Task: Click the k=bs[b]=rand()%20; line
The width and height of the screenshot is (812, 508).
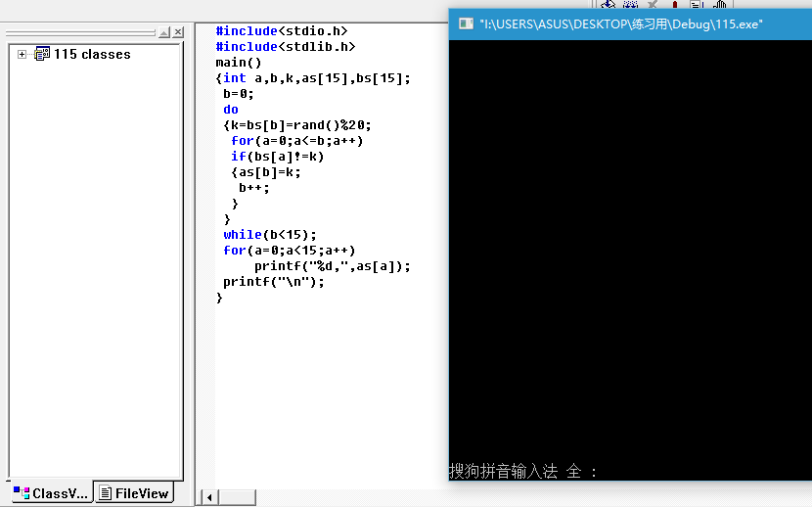Action: tap(297, 125)
